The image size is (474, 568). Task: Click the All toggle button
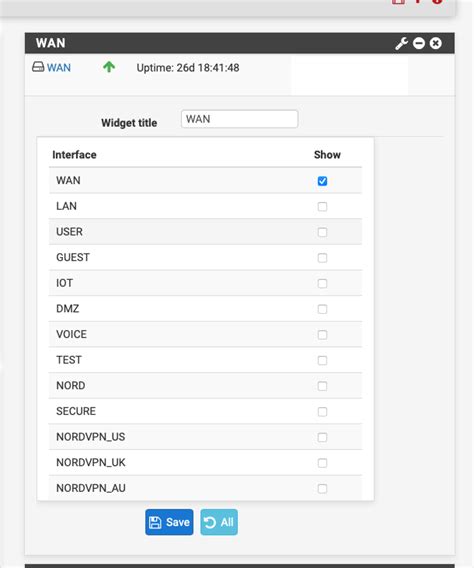click(219, 522)
